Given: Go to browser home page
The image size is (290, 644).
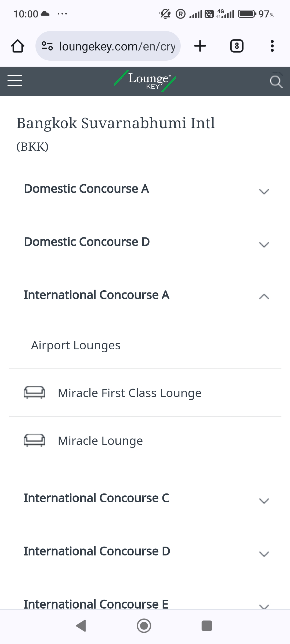Looking at the screenshot, I should pos(18,46).
